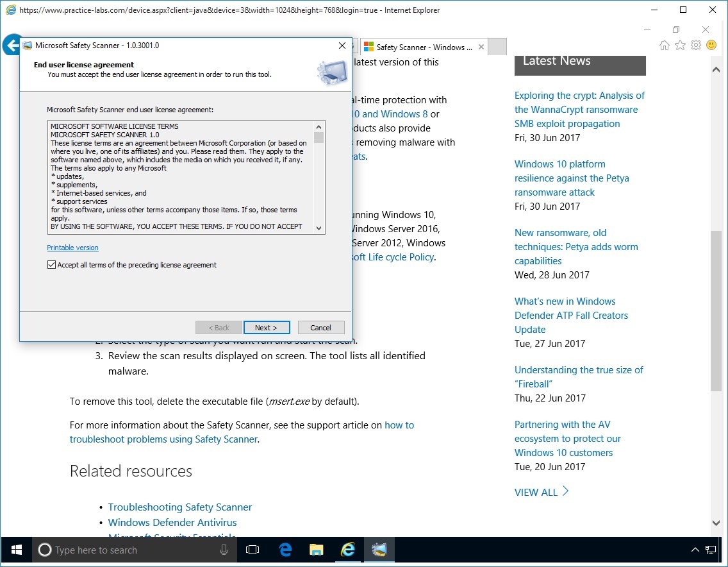
Task: Select Safety Scanner icon in taskbar
Action: [x=379, y=550]
